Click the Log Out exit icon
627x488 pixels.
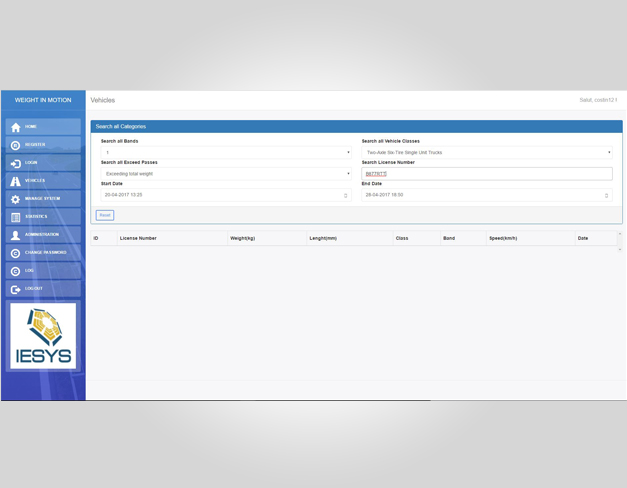15,289
